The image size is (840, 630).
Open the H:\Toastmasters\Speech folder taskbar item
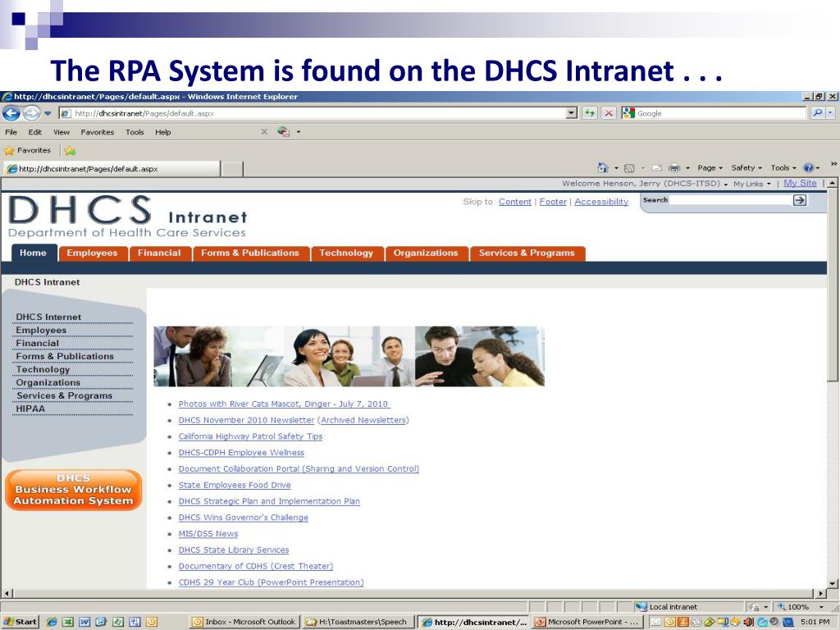357,622
